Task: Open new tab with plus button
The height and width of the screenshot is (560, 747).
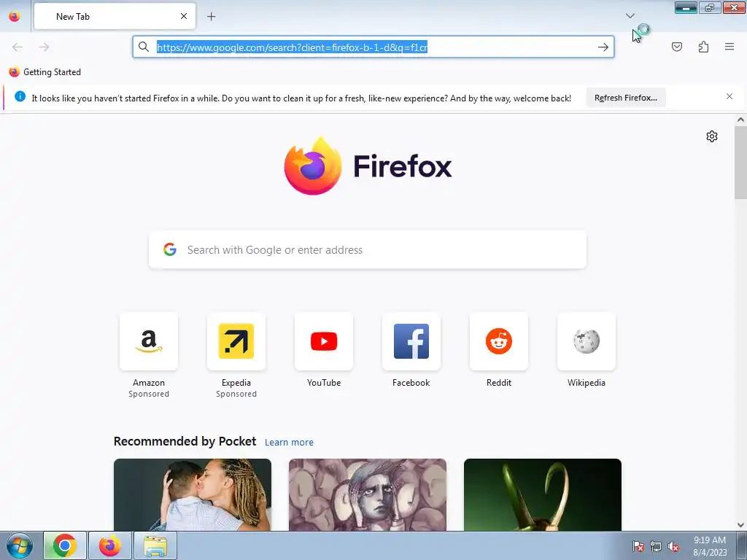Action: (x=211, y=16)
